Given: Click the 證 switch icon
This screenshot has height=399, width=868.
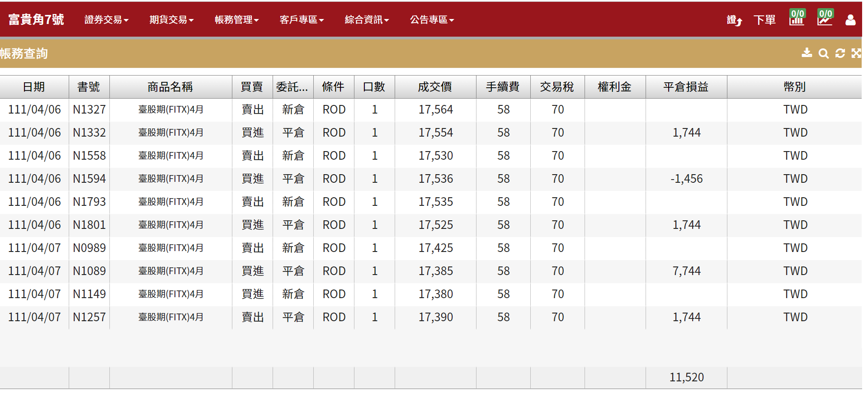Looking at the screenshot, I should coord(734,20).
